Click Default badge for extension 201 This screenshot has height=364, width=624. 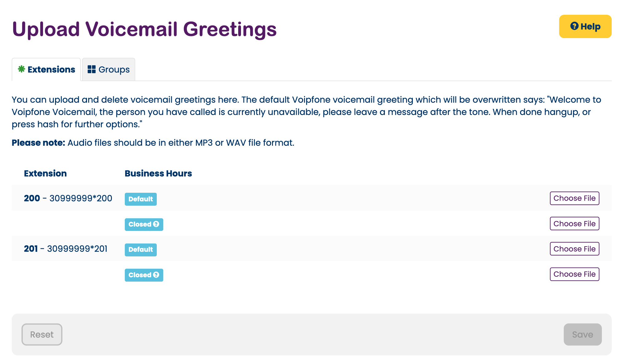pyautogui.click(x=141, y=249)
